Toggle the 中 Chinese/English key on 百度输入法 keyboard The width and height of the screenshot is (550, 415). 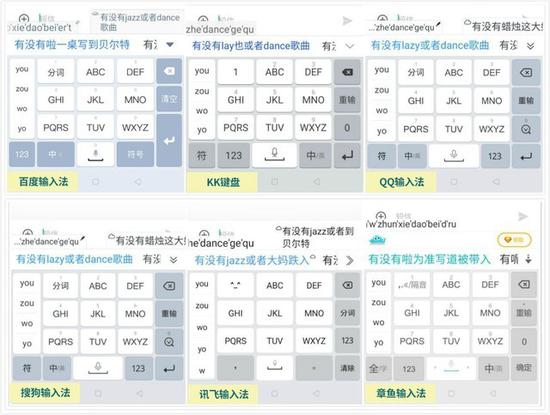coord(56,154)
